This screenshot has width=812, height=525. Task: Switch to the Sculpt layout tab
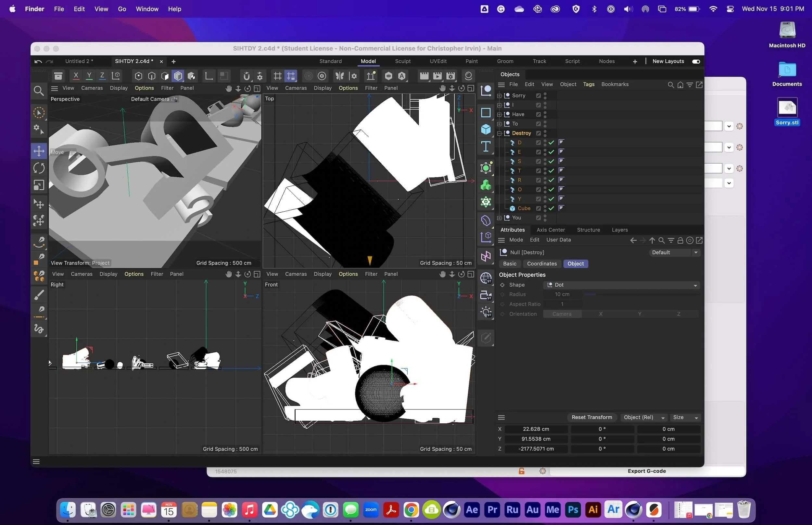(x=402, y=61)
